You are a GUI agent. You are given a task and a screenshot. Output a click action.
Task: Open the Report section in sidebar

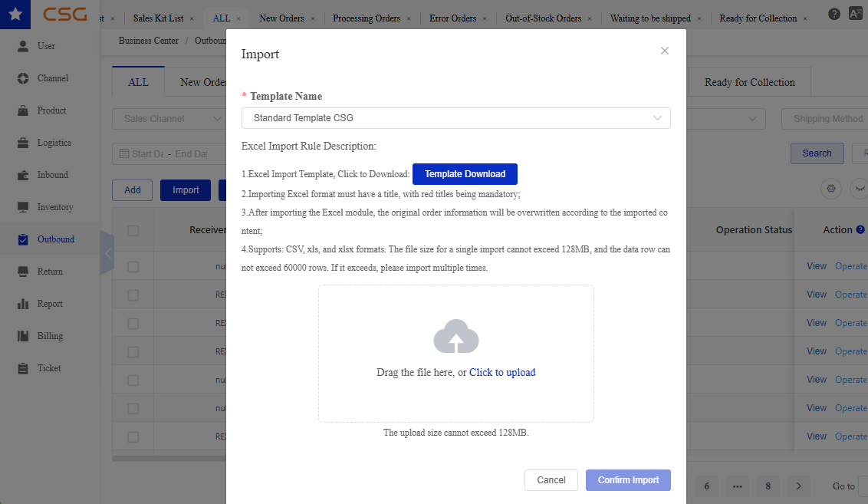click(50, 303)
